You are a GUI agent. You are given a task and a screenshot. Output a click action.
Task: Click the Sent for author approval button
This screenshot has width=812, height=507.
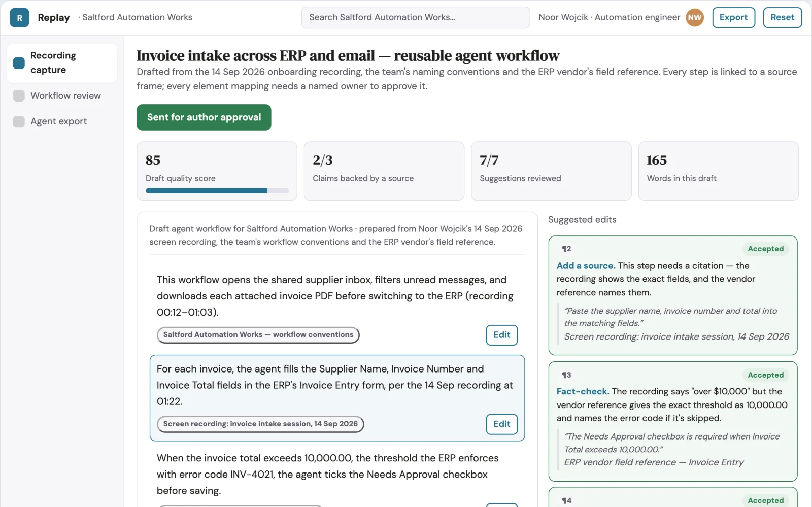(x=204, y=117)
